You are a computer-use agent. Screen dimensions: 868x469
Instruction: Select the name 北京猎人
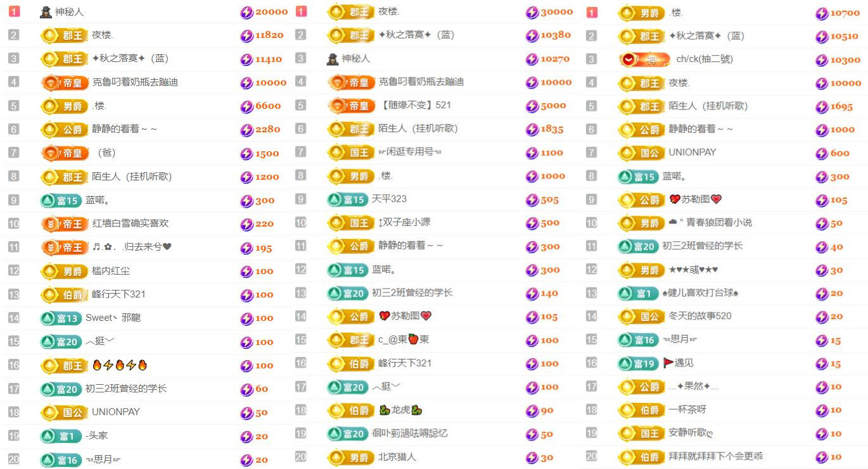[x=397, y=457]
